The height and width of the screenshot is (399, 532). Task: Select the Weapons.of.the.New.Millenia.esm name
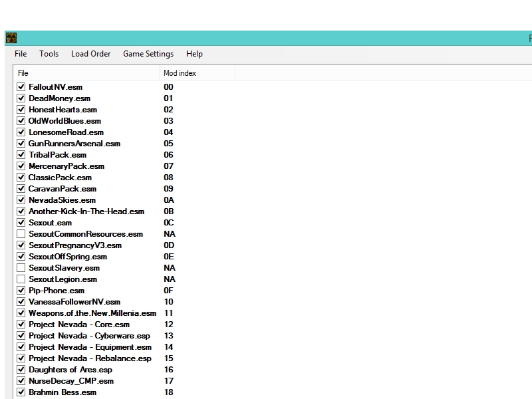[92, 313]
